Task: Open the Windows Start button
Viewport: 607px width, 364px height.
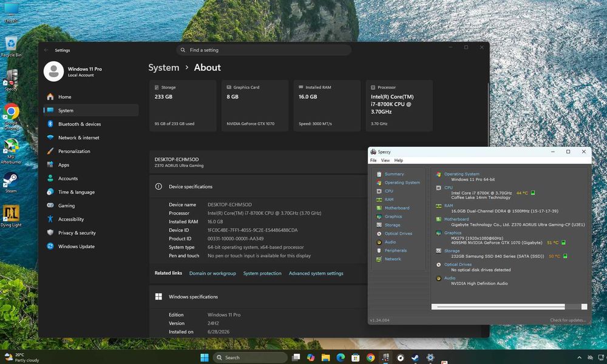Action: pyautogui.click(x=205, y=357)
